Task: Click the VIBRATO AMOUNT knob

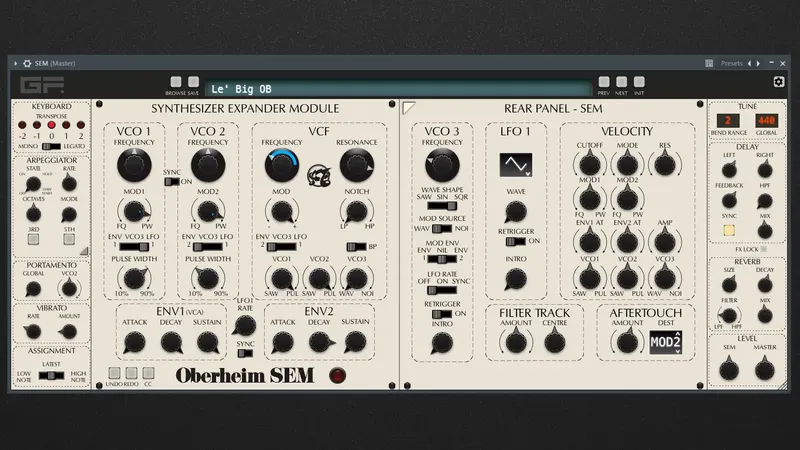Action: [x=69, y=332]
